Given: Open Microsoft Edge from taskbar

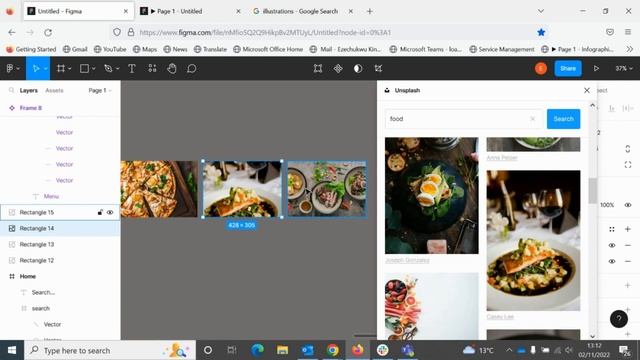Looking at the screenshot, I should click(257, 350).
